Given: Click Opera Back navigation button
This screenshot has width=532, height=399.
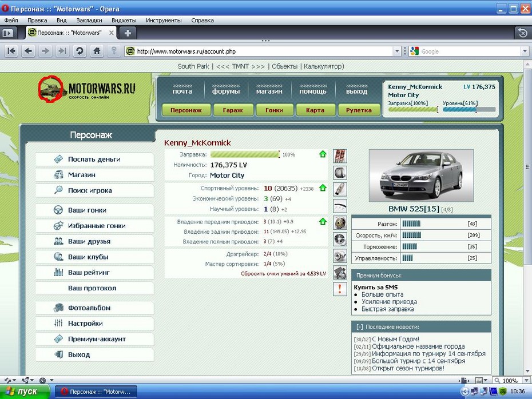Looking at the screenshot, I should (x=29, y=51).
